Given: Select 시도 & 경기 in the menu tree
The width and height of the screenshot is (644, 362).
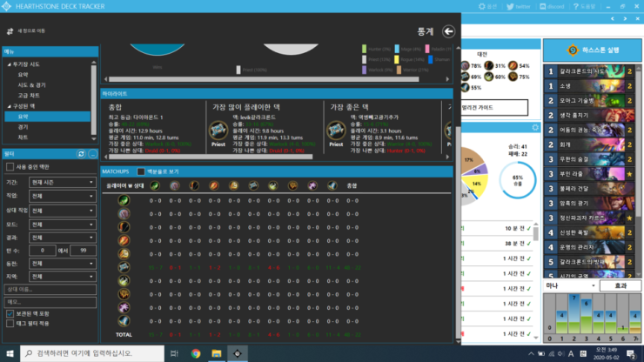Looking at the screenshot, I should click(31, 85).
